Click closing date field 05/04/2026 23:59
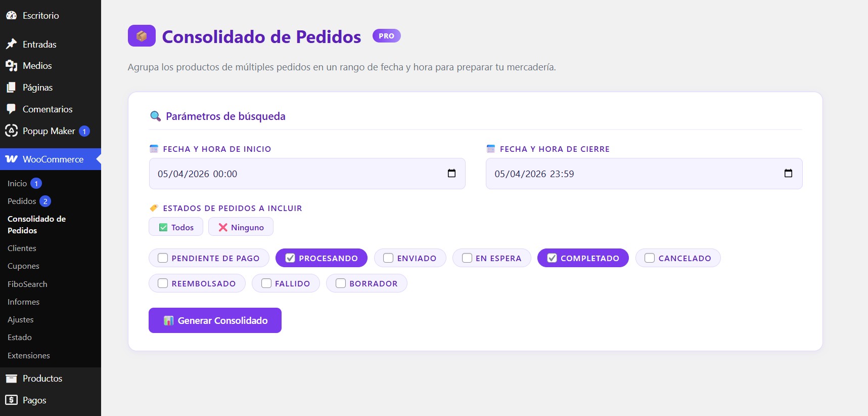 coord(644,174)
